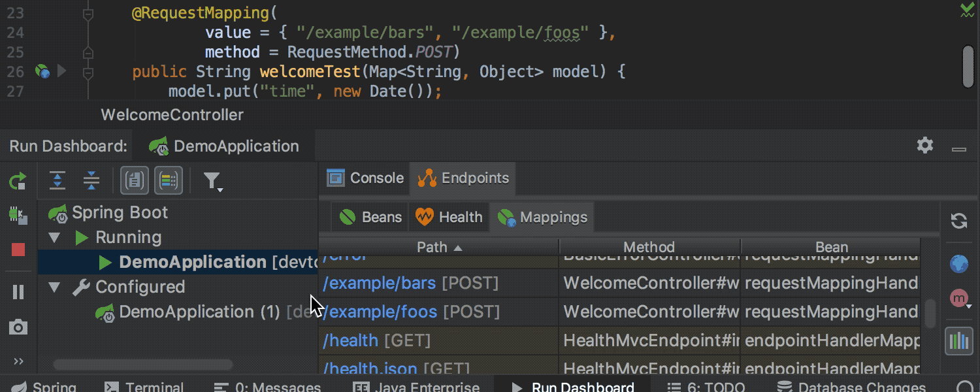
Task: Sort by the Path column header
Action: [x=439, y=247]
